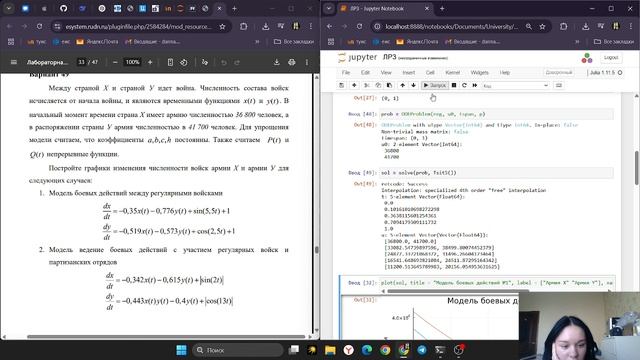Open the GitHub tab in left browser
Image resolution: width=640 pixels, height=360 pixels.
pos(63,8)
